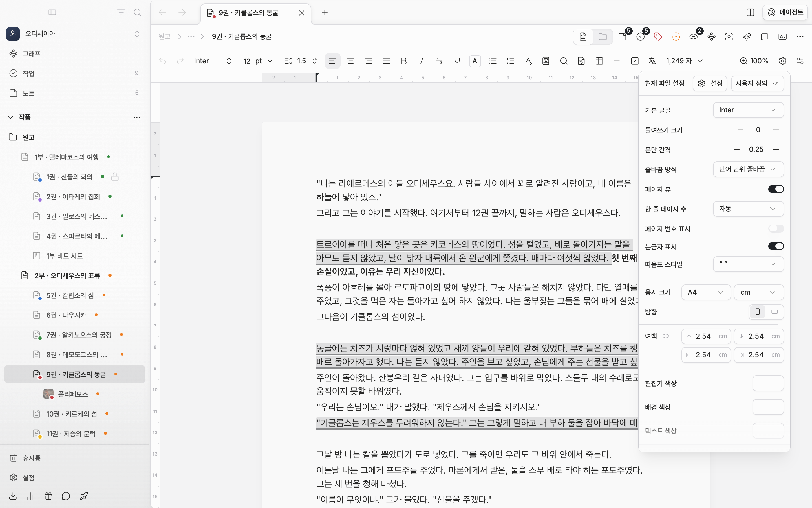Screen dimensions: 812x508
Task: Insert bulleted list
Action: point(493,61)
